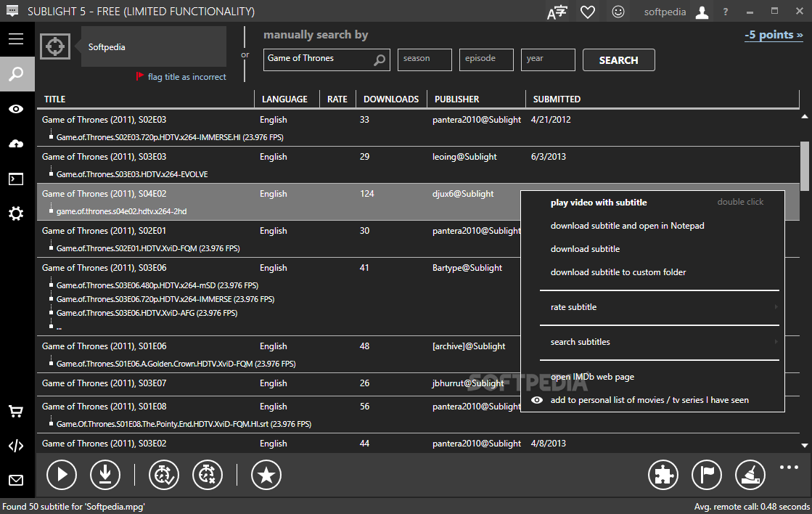Click the sync timer with X icon
Image resolution: width=812 pixels, height=514 pixels.
[x=208, y=475]
